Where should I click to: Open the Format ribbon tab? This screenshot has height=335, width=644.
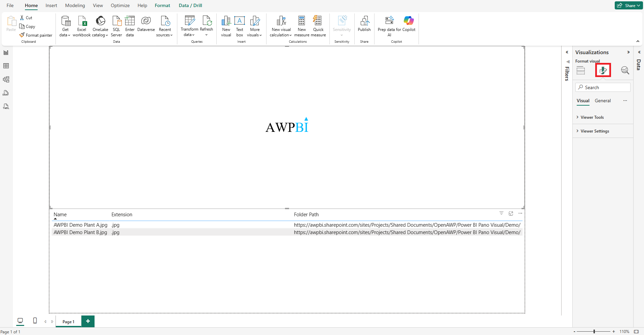(163, 5)
